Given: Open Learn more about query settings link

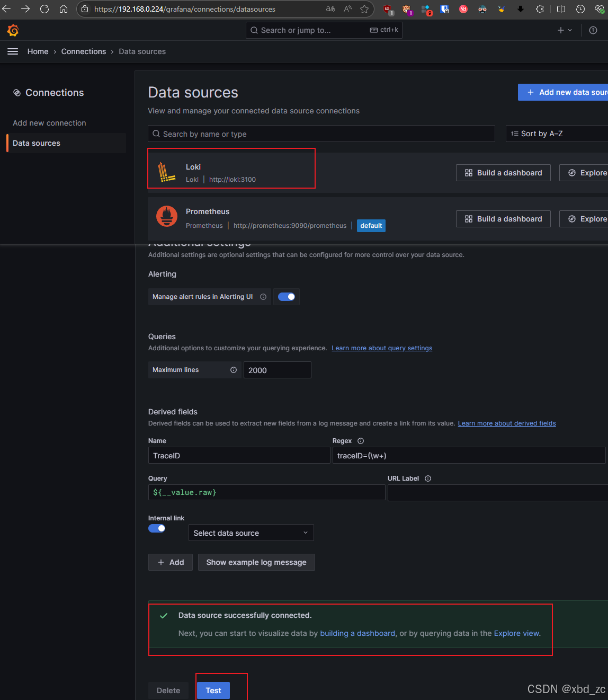Looking at the screenshot, I should 382,348.
